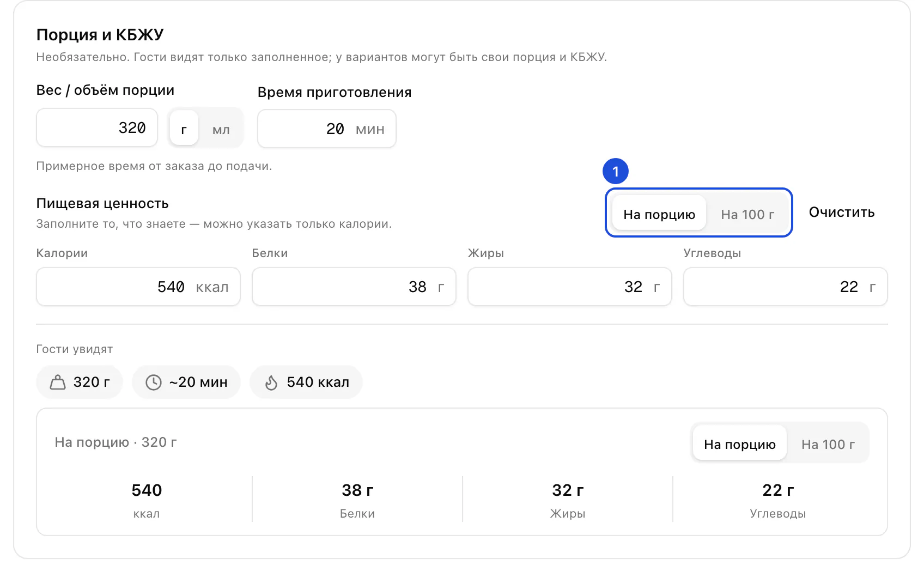Click the 540 value in the preview card
This screenshot has height=571, width=924.
[147, 490]
